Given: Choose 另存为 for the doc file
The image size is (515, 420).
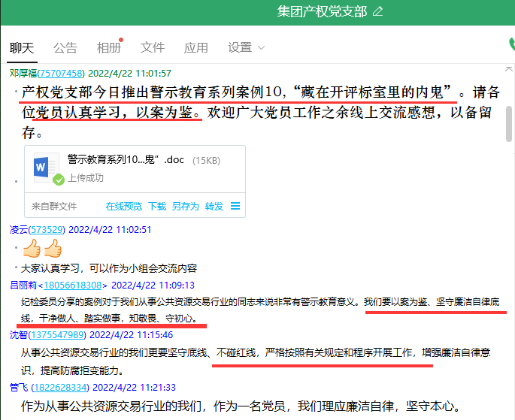Looking at the screenshot, I should (x=185, y=206).
